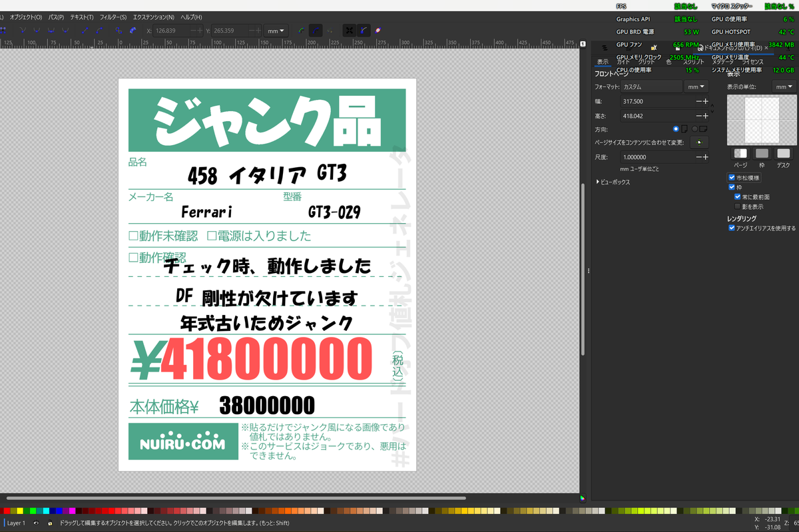Toggle show Bezier handles icon

(x=364, y=31)
